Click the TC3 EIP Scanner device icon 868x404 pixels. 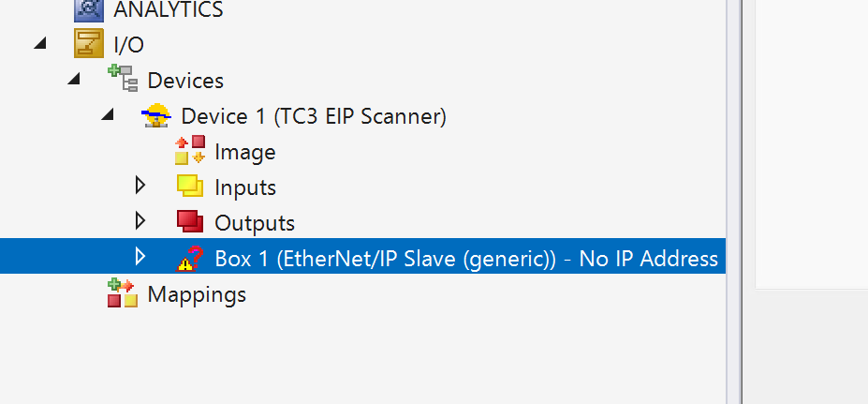click(156, 116)
